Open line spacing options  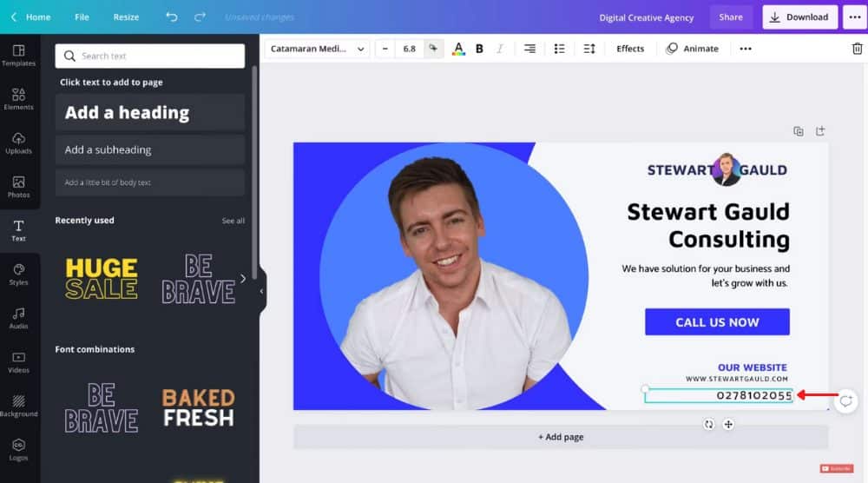[x=589, y=49]
